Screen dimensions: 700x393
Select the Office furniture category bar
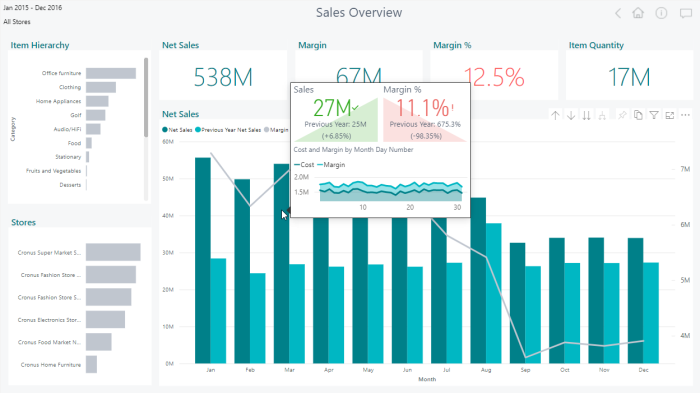coord(111,73)
